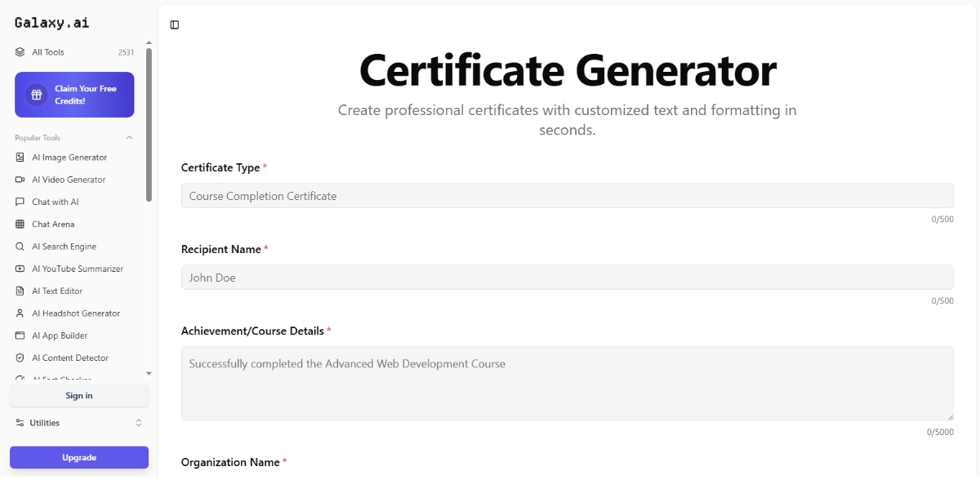Click the 2531 tools count
980x498 pixels.
126,52
